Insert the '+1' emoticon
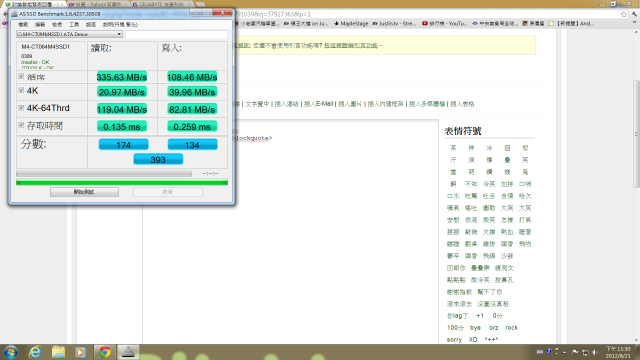The height and width of the screenshot is (360, 640). 480,316
